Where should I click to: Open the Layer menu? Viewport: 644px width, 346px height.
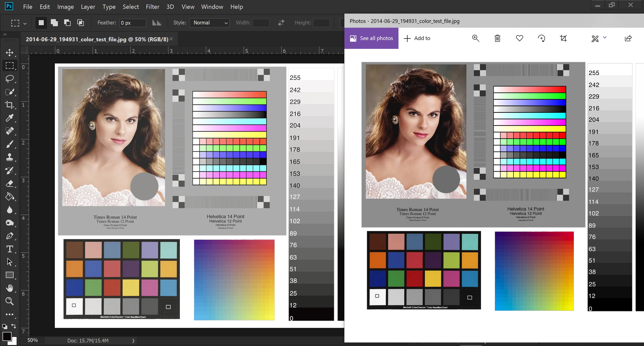88,7
